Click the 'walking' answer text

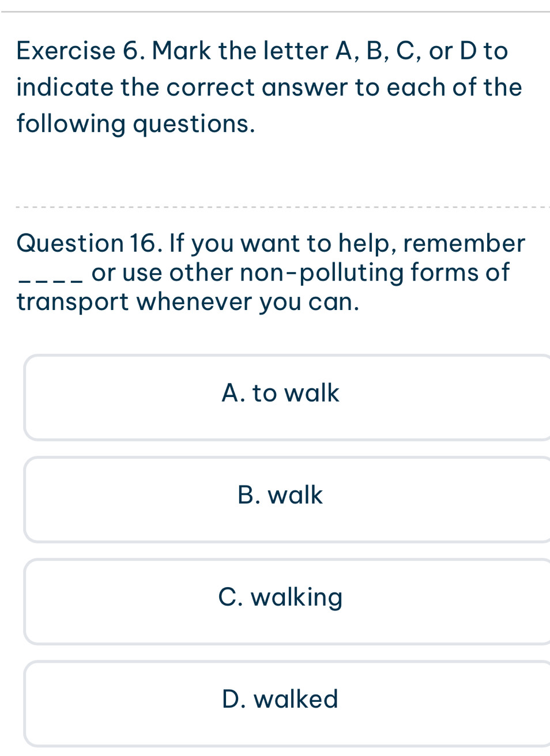click(x=297, y=597)
